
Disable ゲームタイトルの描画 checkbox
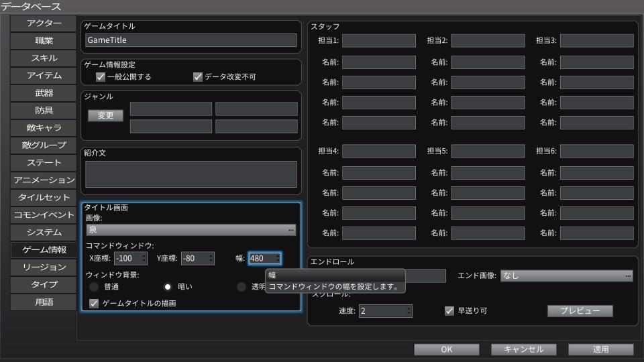pyautogui.click(x=95, y=304)
